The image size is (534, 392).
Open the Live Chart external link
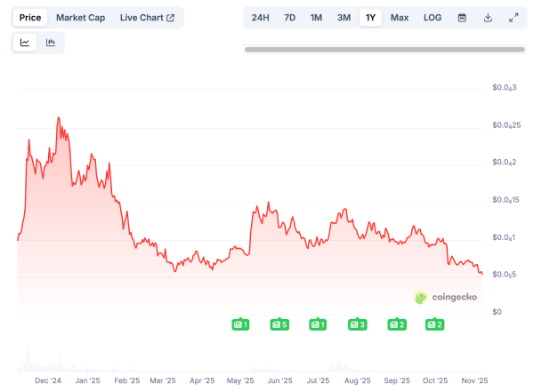coord(147,18)
